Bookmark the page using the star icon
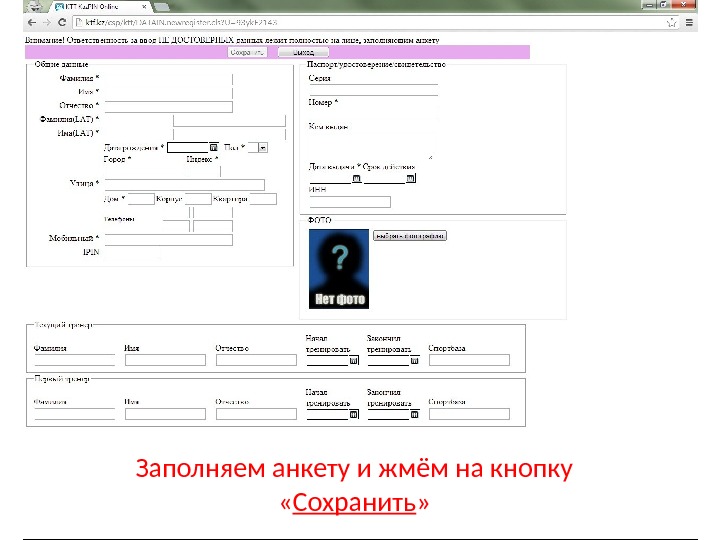 (671, 22)
